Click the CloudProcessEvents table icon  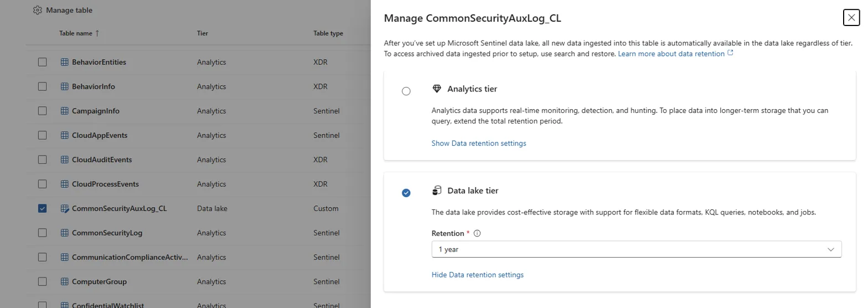click(x=65, y=184)
